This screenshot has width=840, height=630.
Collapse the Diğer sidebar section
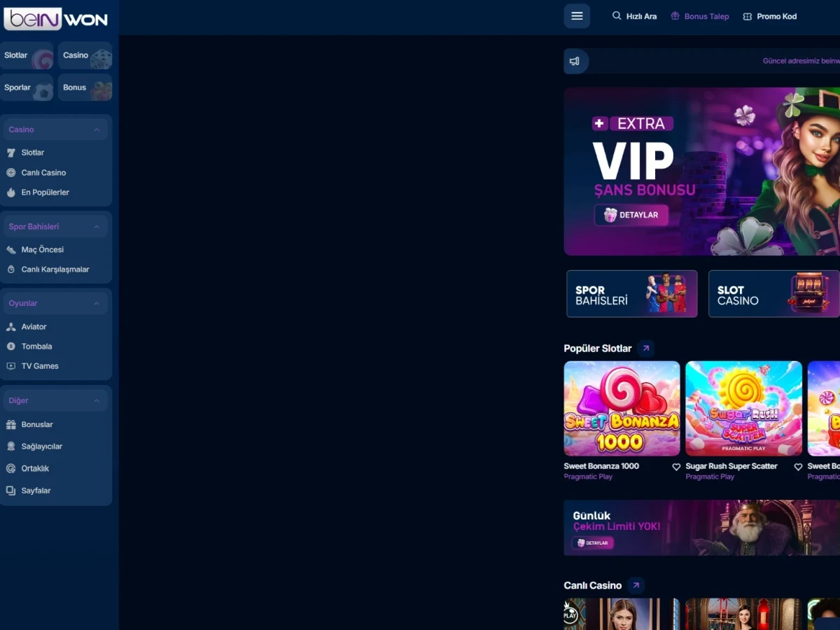(x=97, y=400)
